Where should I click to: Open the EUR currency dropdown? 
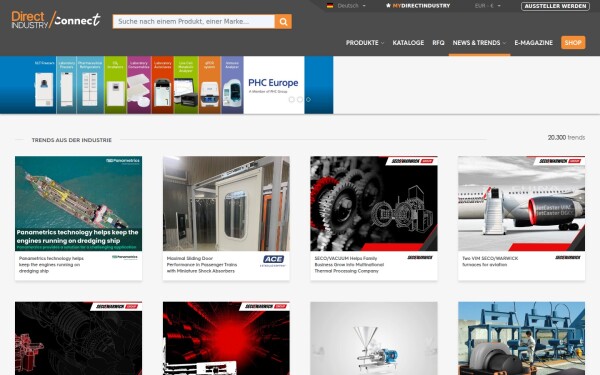pyautogui.click(x=488, y=6)
